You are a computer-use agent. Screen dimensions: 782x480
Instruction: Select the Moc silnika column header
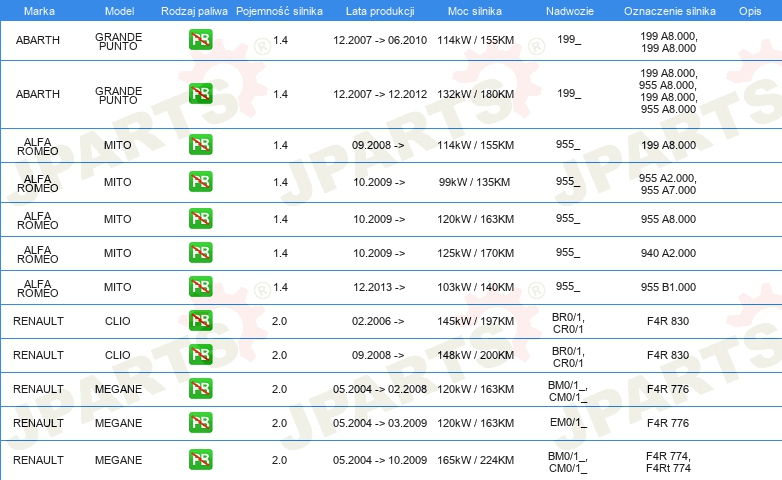click(x=475, y=9)
